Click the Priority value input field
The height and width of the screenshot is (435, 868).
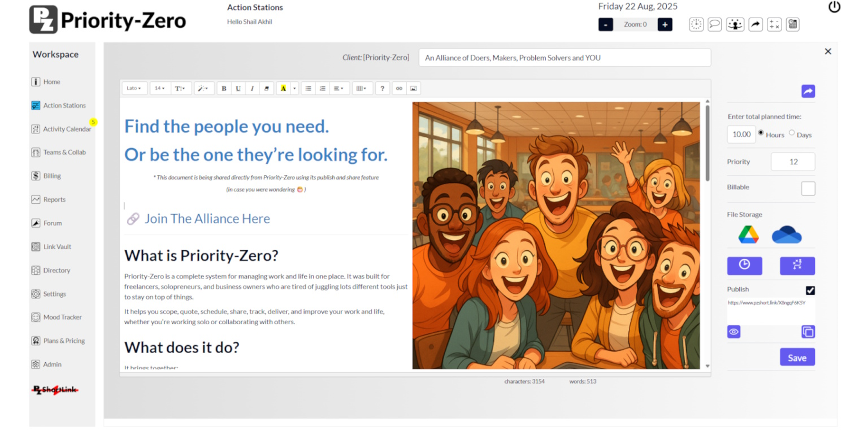click(x=793, y=162)
